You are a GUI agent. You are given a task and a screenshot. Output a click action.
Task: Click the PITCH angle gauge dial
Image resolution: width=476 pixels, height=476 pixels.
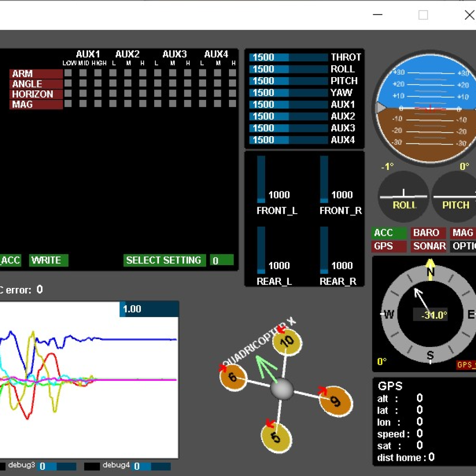(x=455, y=197)
